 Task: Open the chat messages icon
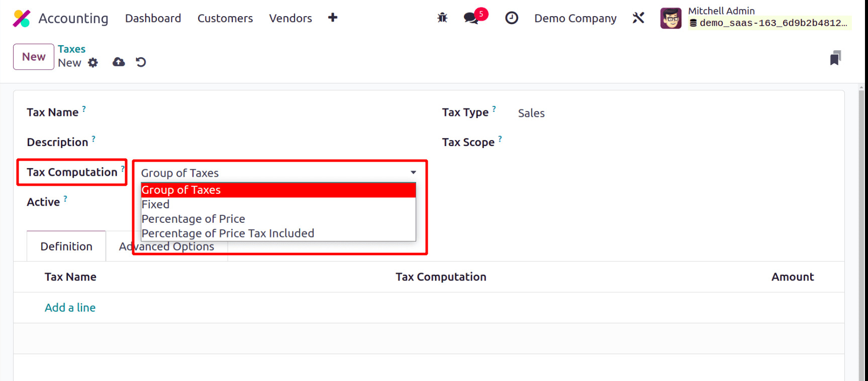(471, 19)
